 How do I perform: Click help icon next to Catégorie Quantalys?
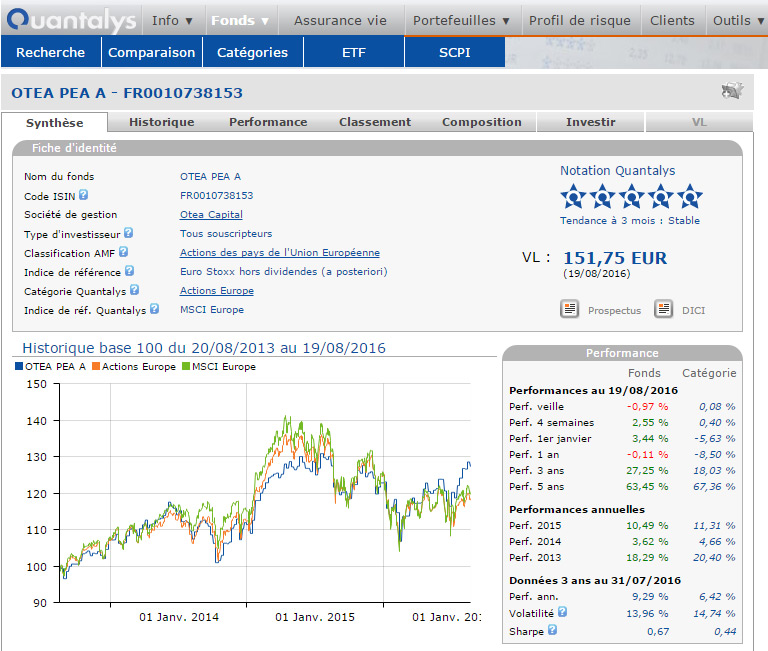[134, 291]
